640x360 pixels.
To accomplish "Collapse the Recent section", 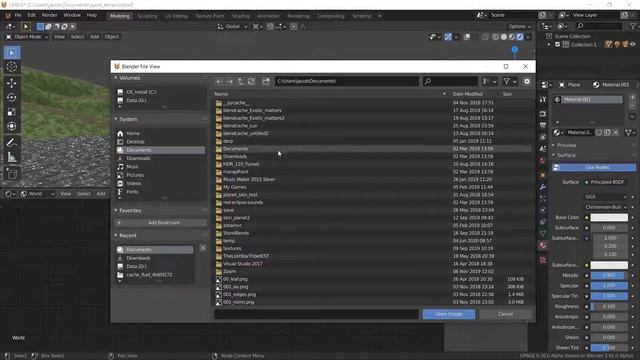I will point(116,236).
